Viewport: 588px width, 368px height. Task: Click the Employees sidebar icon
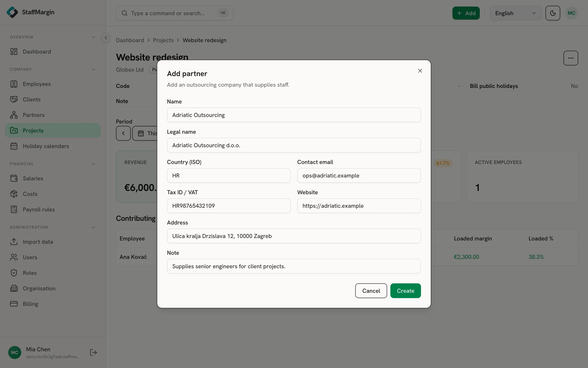14,84
